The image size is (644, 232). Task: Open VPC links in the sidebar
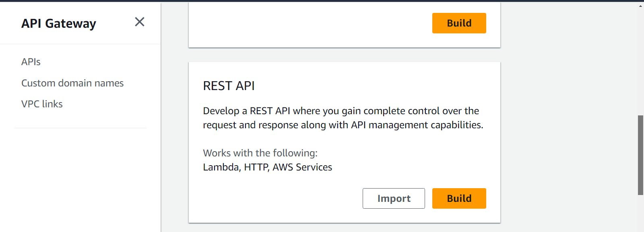42,104
